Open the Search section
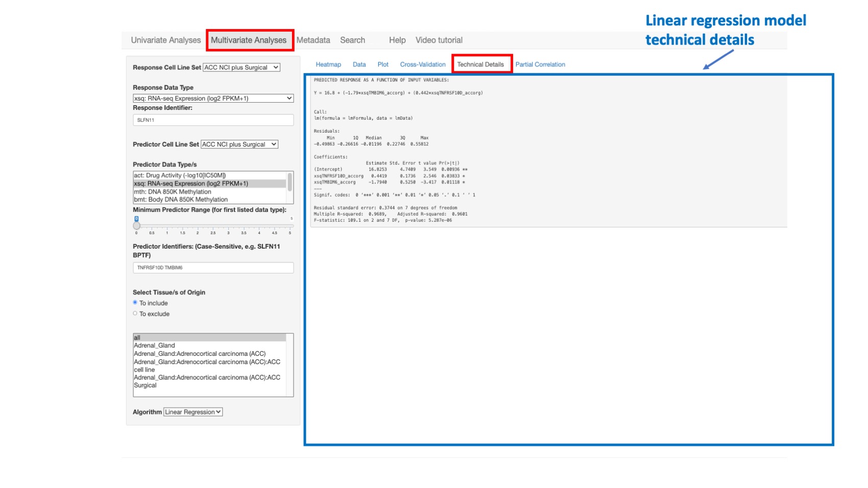 click(x=352, y=40)
